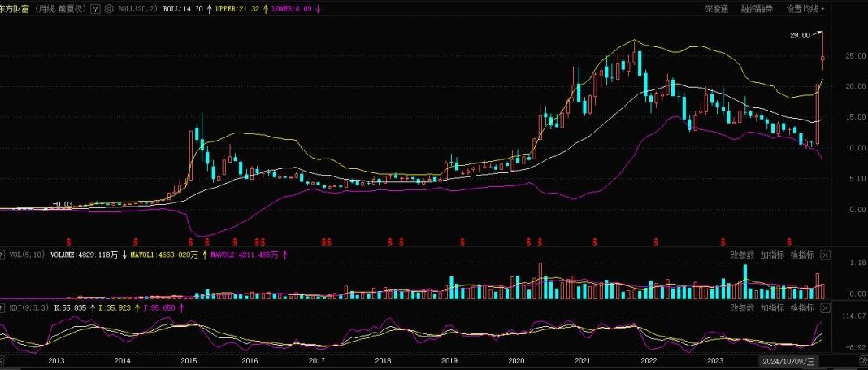Click the -0.03 low price label
This screenshot has height=370, width=868.
pyautogui.click(x=62, y=204)
